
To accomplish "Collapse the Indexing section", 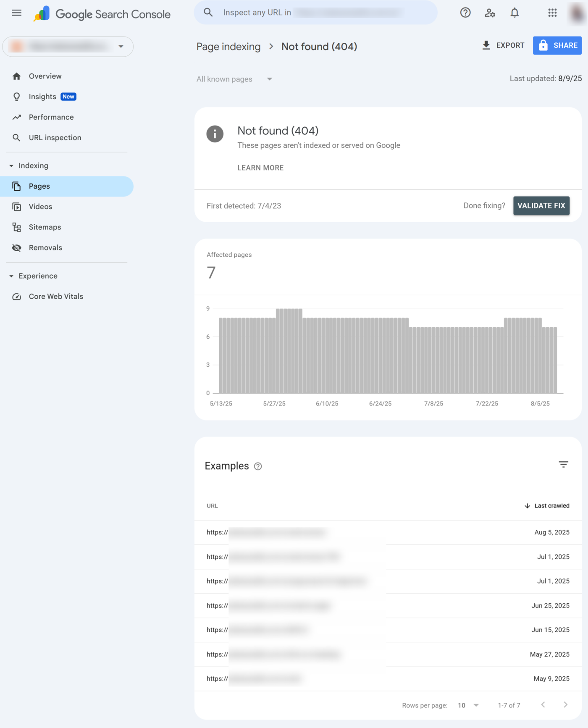I will click(x=11, y=166).
